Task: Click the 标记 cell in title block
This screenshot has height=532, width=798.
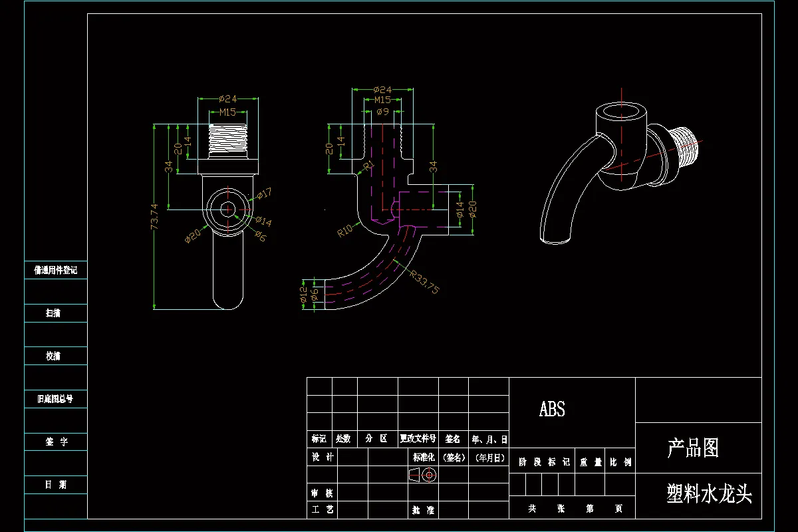Action: 319,439
